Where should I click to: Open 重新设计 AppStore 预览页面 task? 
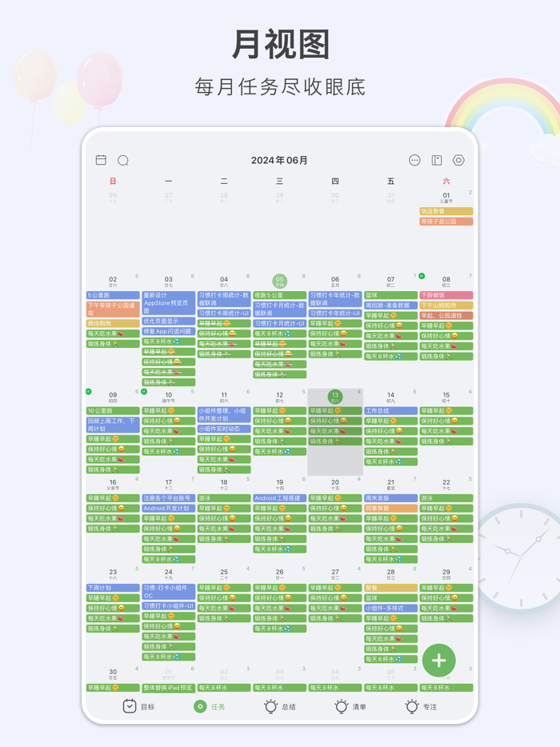(x=169, y=303)
